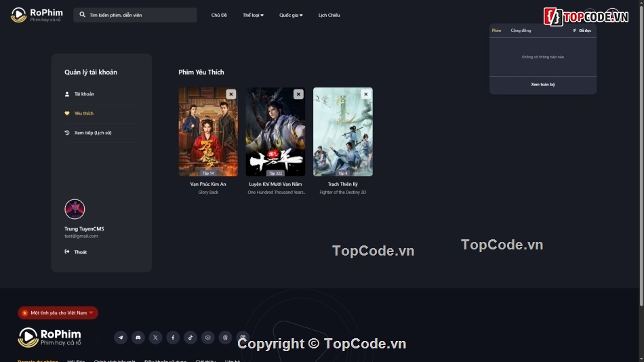Click the 'Fighter of the Destiny 3D' subtitle
644x362 pixels.
(343, 193)
